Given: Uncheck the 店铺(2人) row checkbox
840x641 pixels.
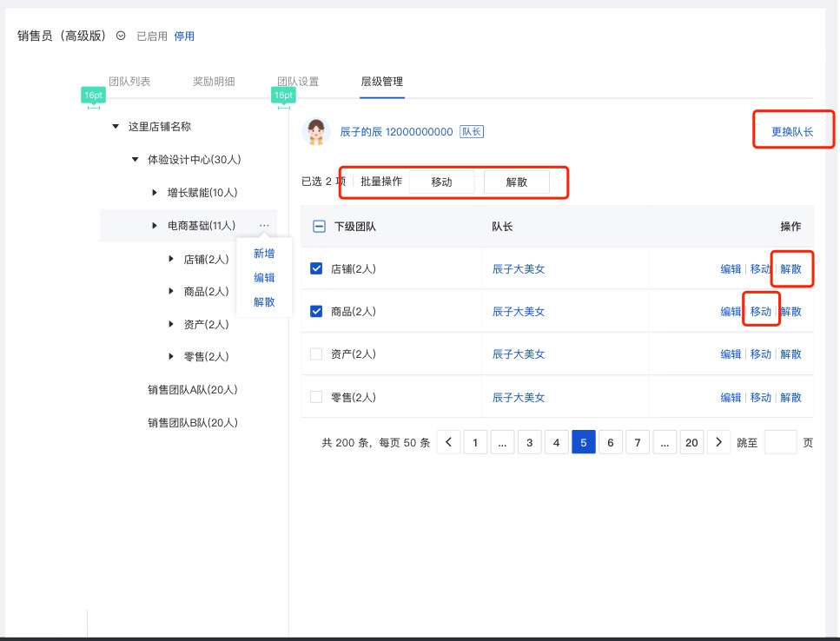Looking at the screenshot, I should pos(316,269).
